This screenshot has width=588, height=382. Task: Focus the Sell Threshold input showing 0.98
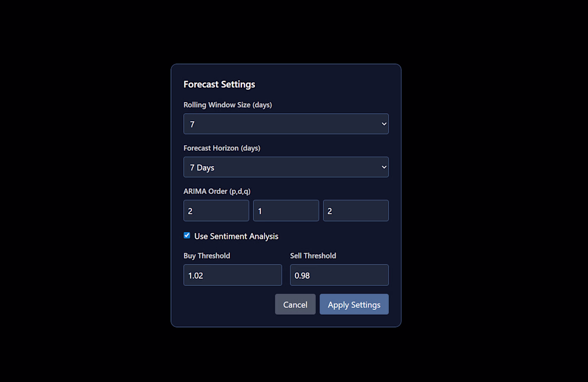pyautogui.click(x=339, y=275)
